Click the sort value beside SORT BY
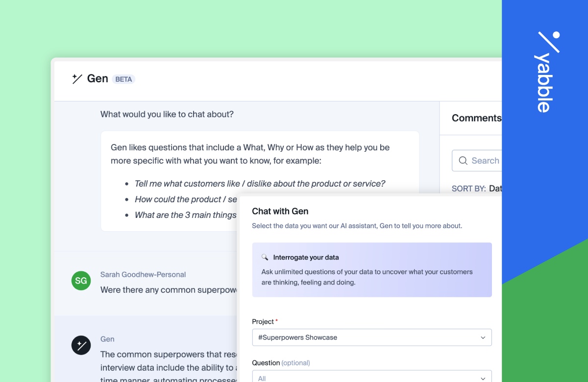The image size is (588, 382). 495,189
